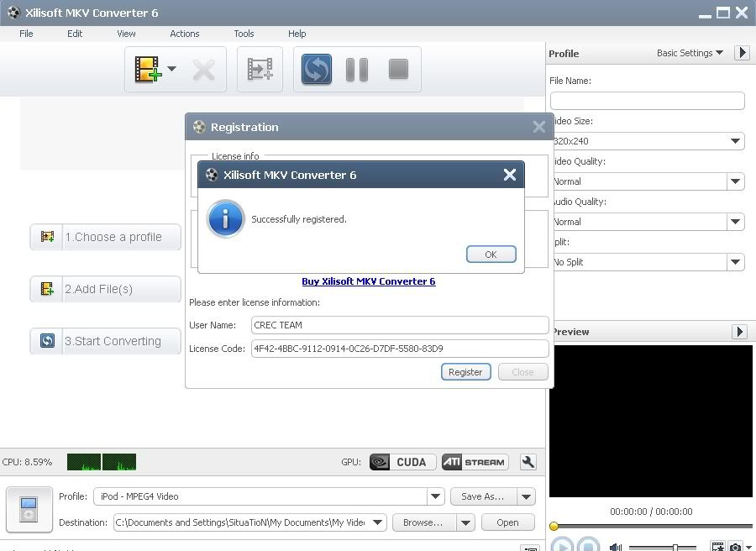
Task: Click the CPU usage graph
Action: point(102,462)
